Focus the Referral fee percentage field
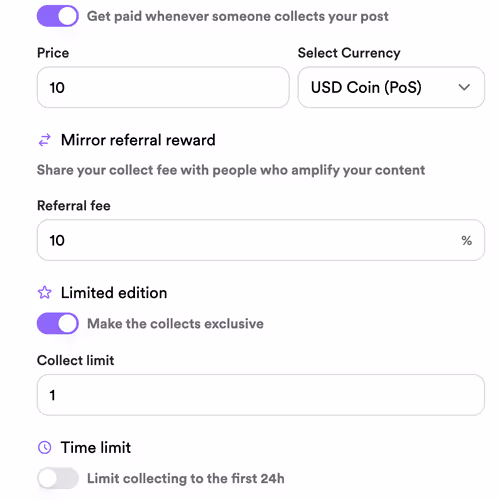The height and width of the screenshot is (500, 500). click(x=261, y=240)
